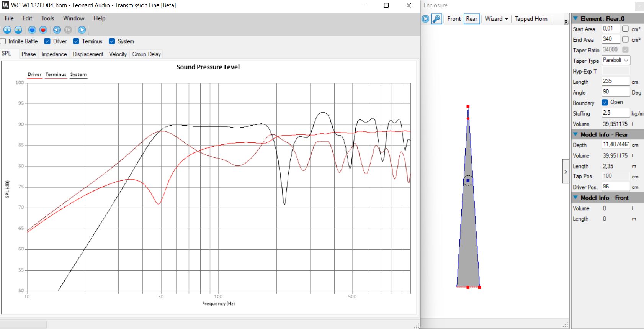Click the play icon in Enclosure toolbar
Viewport: 644px width, 329px height.
click(x=425, y=19)
